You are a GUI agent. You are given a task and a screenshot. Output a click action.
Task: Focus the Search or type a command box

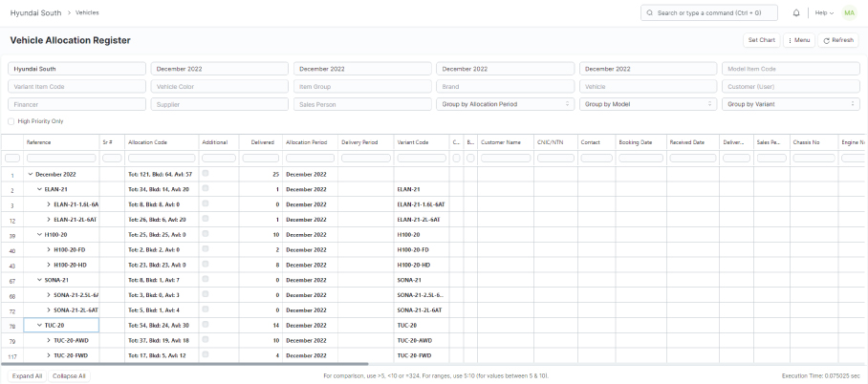click(x=708, y=12)
